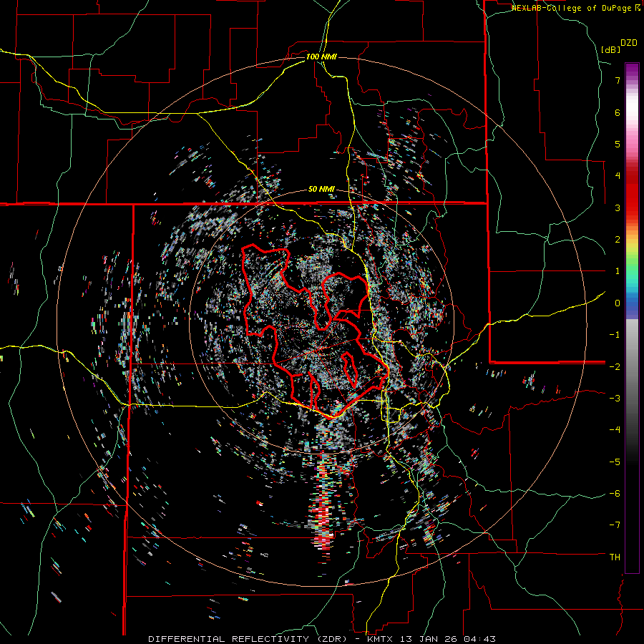Screen dimensions: 644x644
Task: Click the -2 value on the color scale
Action: (615, 366)
